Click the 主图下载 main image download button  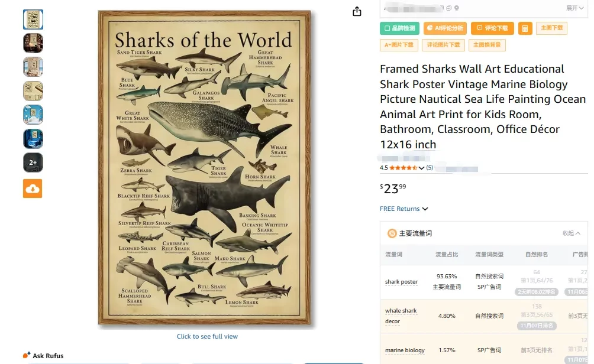[x=551, y=28]
